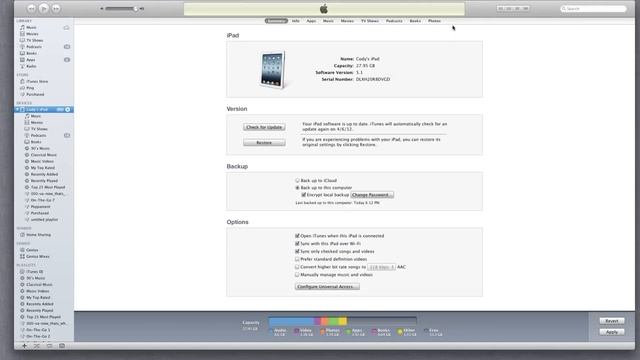Click the next track button

coord(56,8)
